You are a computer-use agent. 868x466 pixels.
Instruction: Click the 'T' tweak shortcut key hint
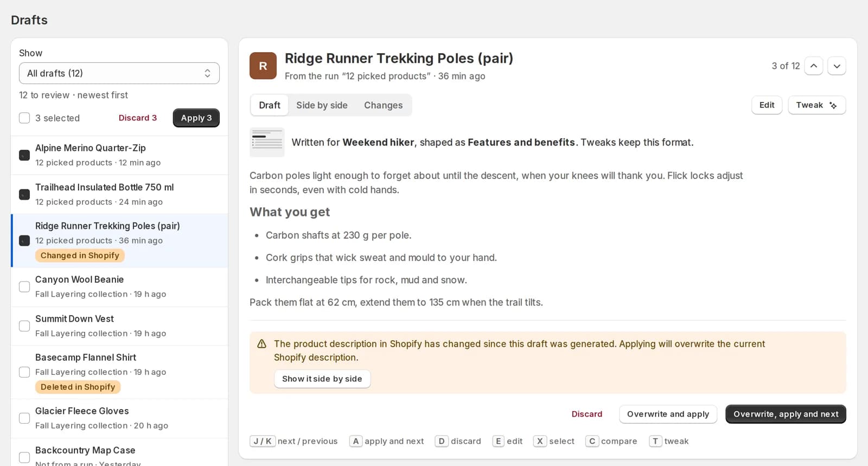(655, 441)
